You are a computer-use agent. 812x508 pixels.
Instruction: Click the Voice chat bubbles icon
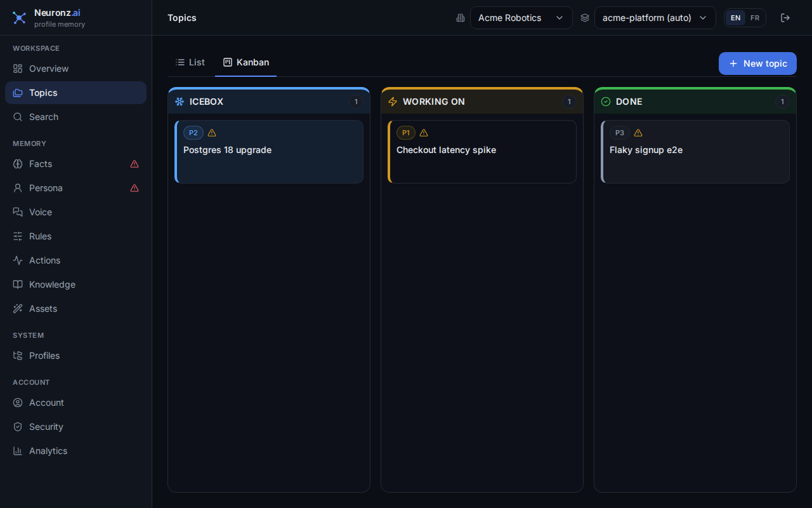click(x=18, y=212)
